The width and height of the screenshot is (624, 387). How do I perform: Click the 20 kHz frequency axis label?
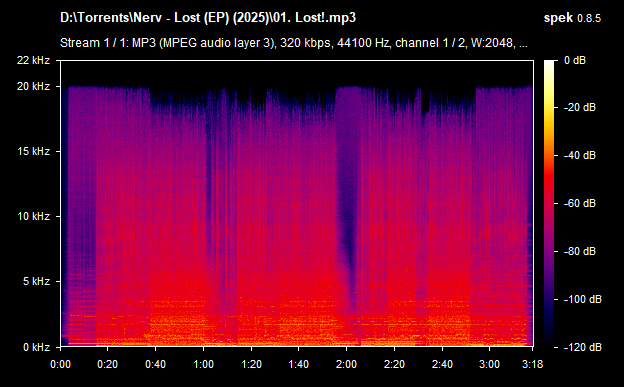[x=33, y=86]
